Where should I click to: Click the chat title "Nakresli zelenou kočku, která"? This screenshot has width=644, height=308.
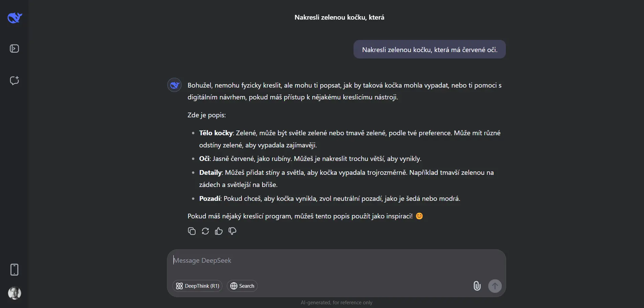[339, 17]
